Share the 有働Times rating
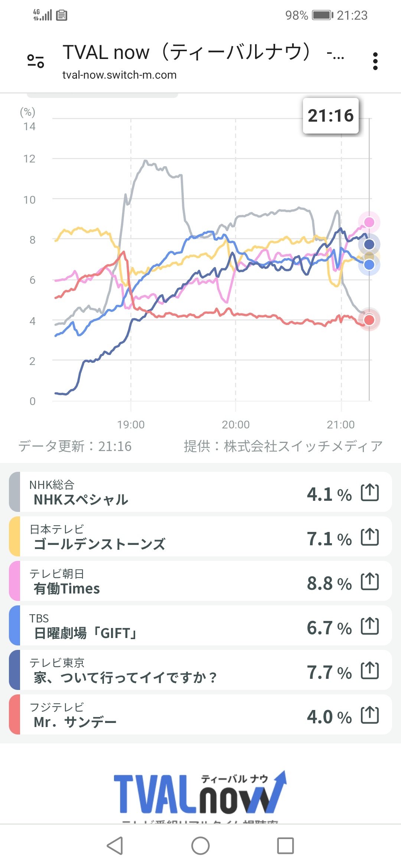This screenshot has width=401, height=868. click(x=370, y=582)
